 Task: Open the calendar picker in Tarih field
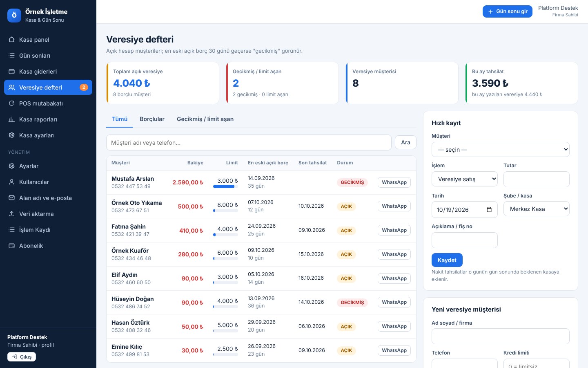[x=489, y=210]
